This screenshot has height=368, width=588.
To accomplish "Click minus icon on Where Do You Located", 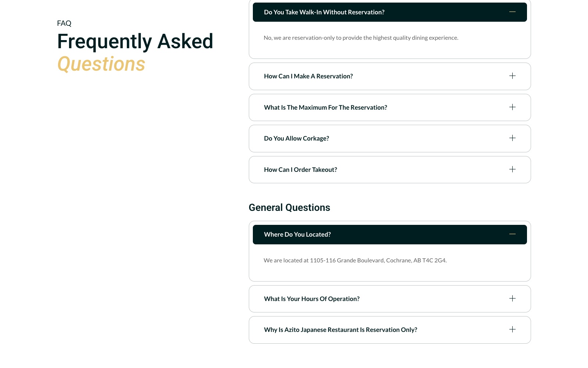I will [x=512, y=234].
